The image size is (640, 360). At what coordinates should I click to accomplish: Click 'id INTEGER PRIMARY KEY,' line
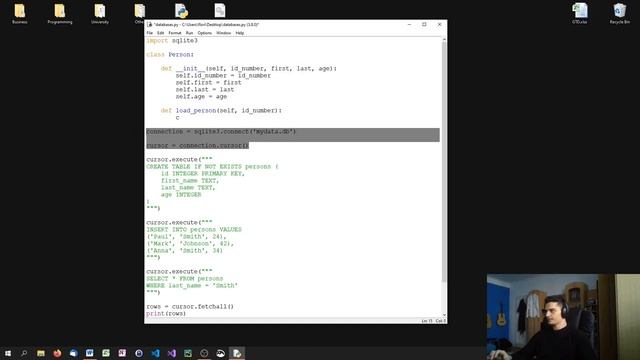(203, 173)
